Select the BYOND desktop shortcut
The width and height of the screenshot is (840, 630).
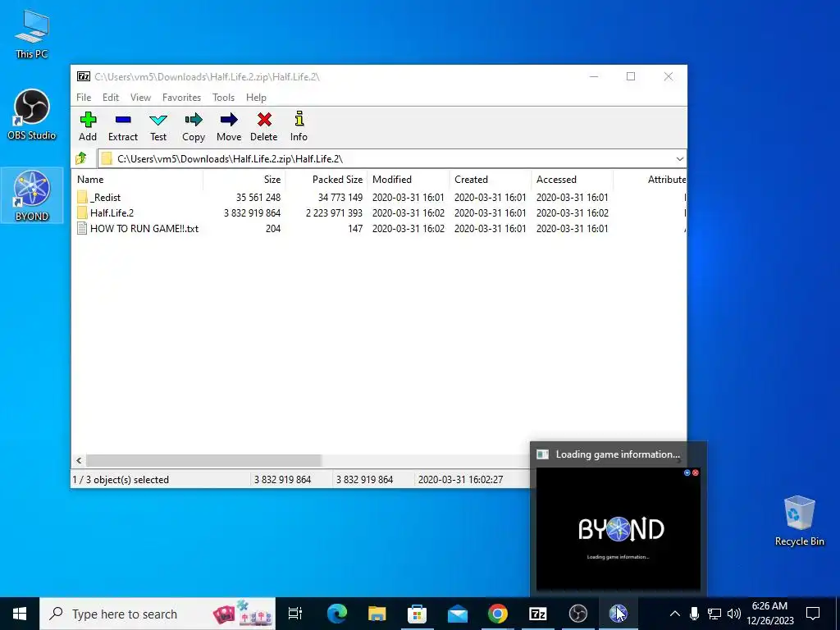click(32, 195)
